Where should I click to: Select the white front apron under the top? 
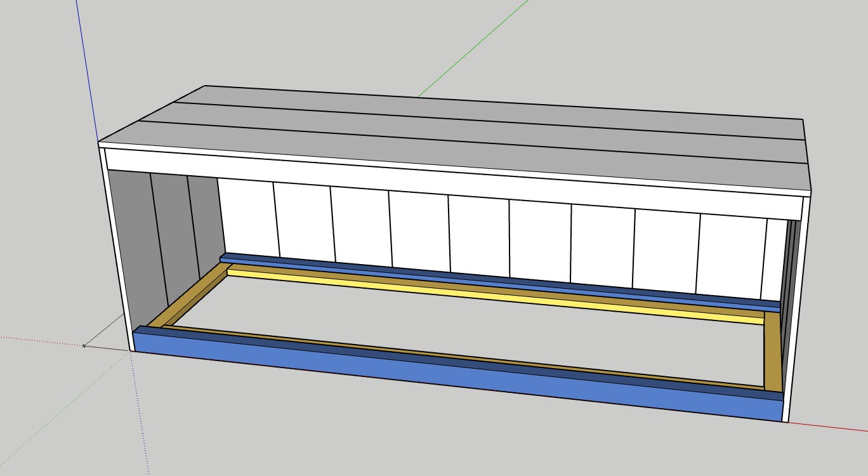(x=454, y=184)
